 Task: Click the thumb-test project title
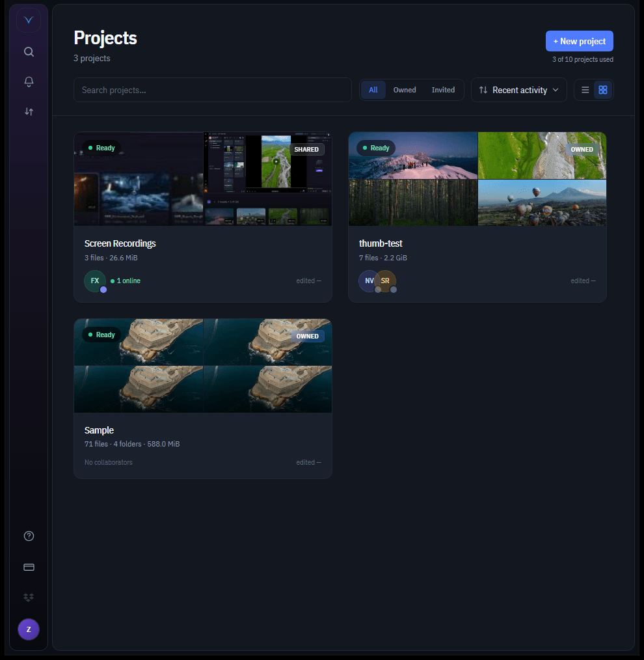click(x=381, y=243)
